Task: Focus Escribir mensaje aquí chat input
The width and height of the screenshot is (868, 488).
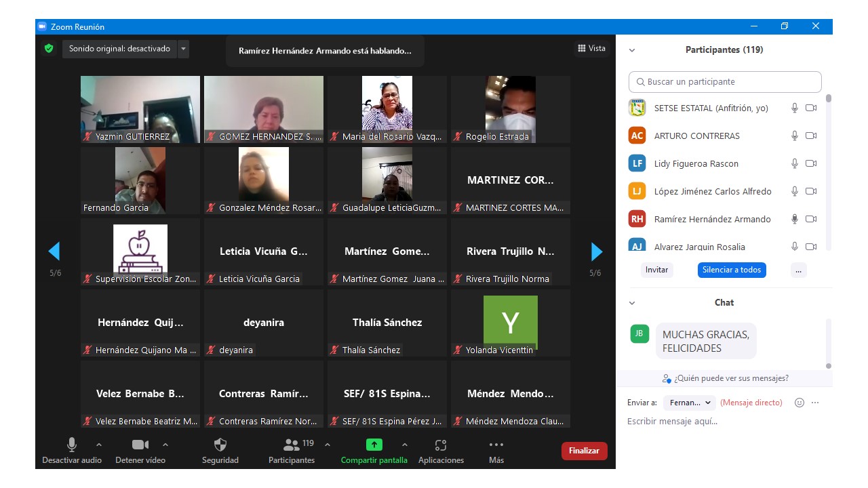Action: [x=724, y=422]
